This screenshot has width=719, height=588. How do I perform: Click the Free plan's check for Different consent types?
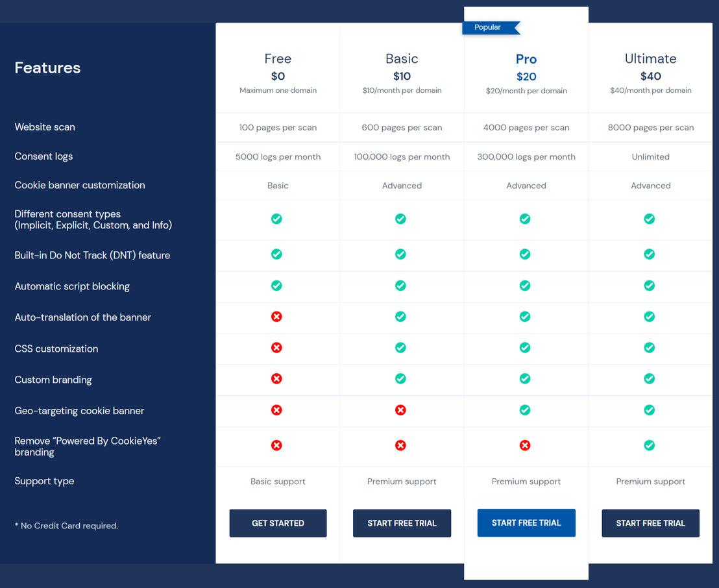coord(276,219)
